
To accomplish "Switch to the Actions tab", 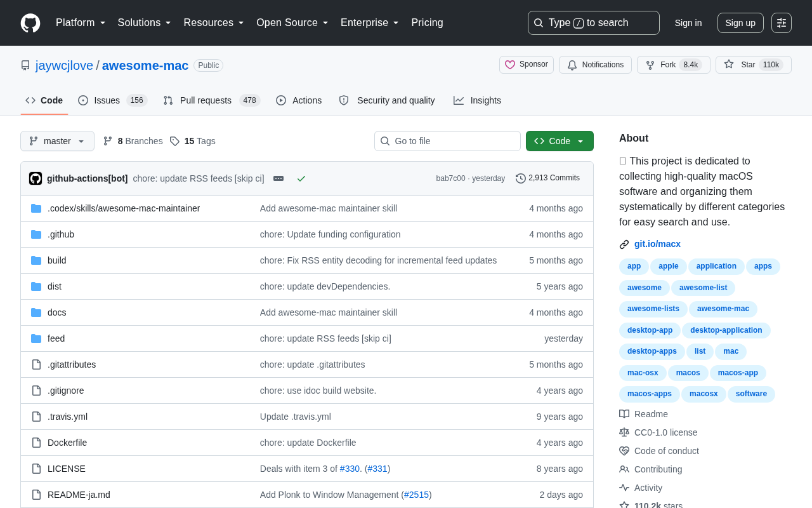I will pyautogui.click(x=299, y=100).
